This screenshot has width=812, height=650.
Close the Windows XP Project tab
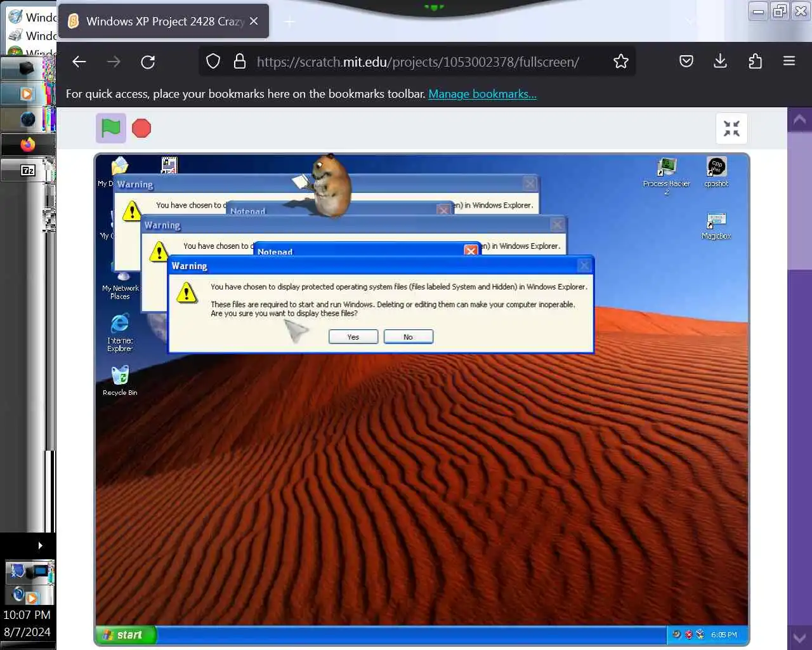254,21
